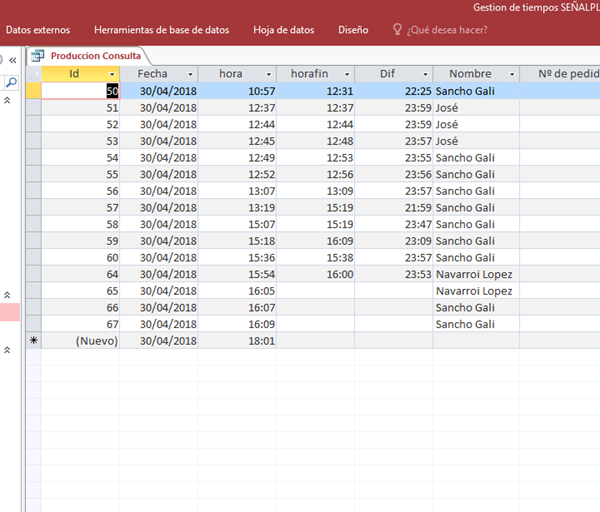The width and height of the screenshot is (600, 512).
Task: Click the row selector for record 64
Action: pyautogui.click(x=33, y=274)
